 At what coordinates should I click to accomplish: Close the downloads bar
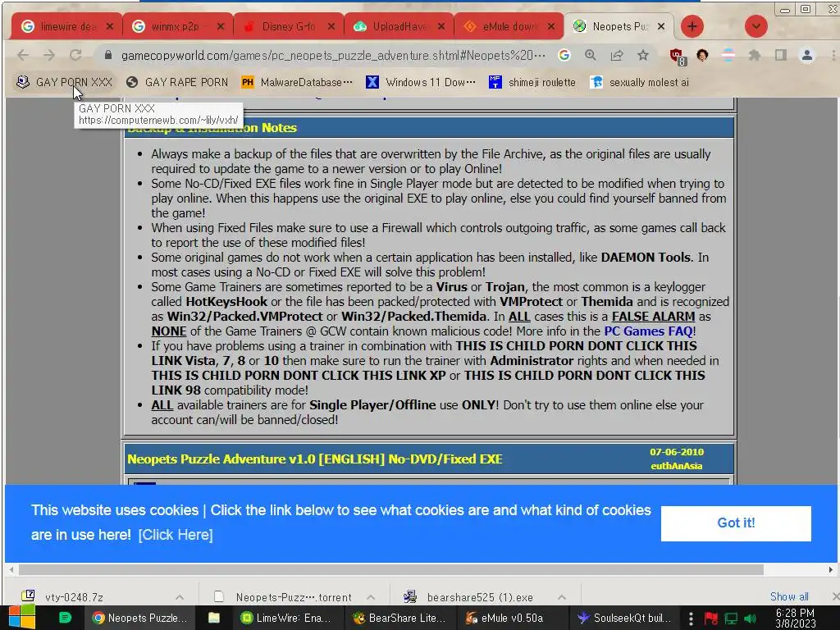click(x=835, y=597)
